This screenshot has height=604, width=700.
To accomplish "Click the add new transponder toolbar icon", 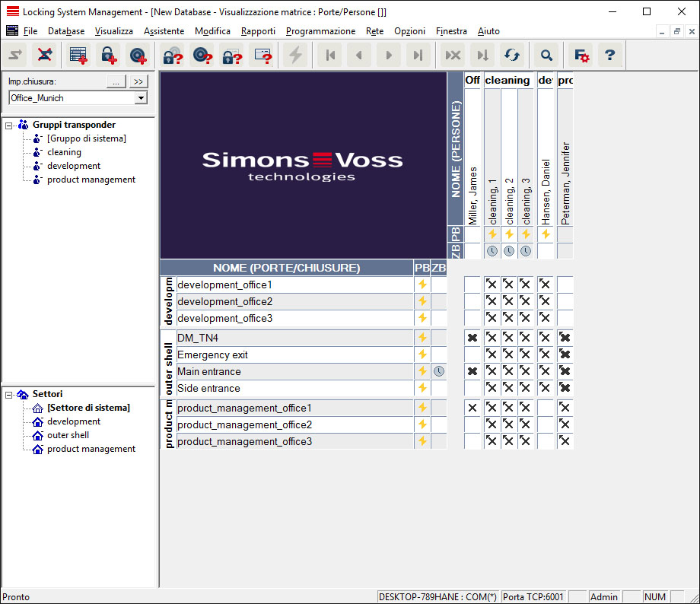I will [x=138, y=55].
